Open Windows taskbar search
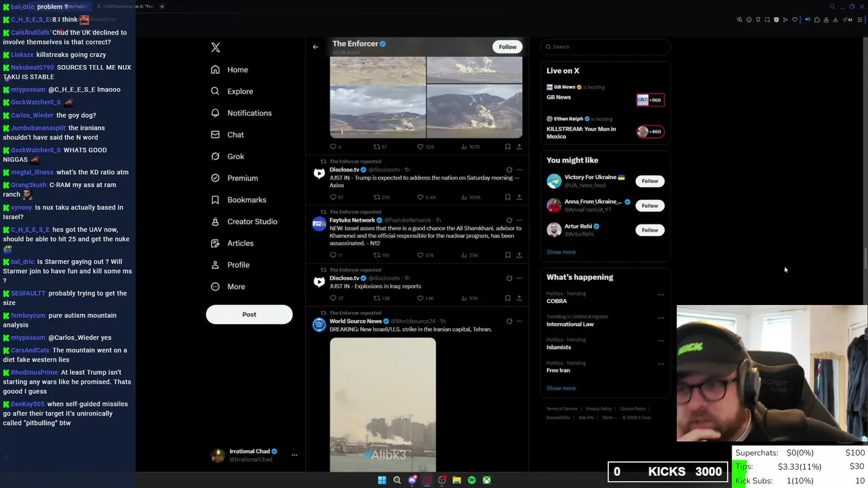This screenshot has width=868, height=488. pyautogui.click(x=397, y=480)
